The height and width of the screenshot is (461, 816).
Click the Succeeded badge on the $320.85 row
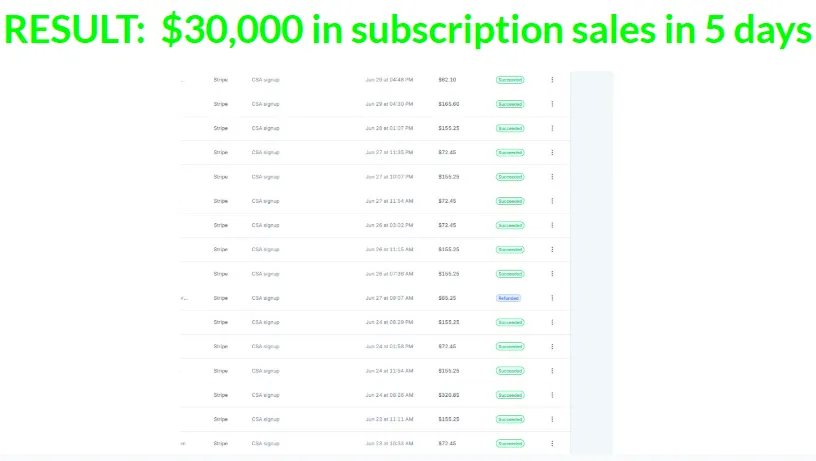[510, 395]
